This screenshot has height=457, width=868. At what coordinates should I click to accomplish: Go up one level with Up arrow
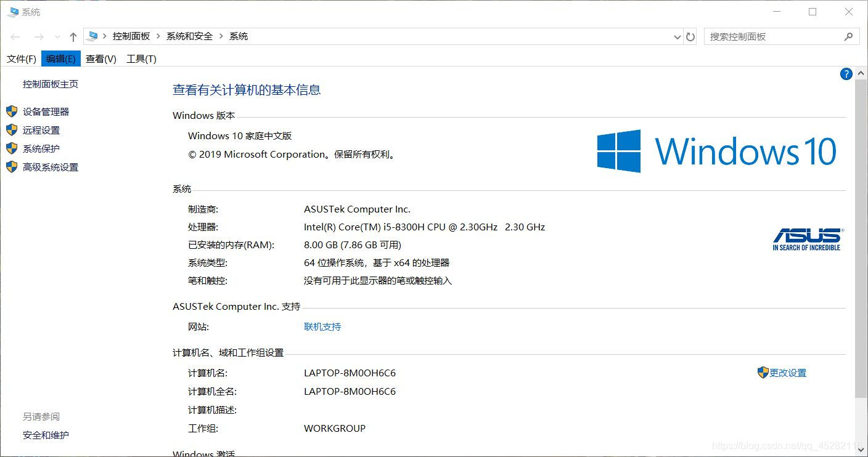click(x=73, y=37)
